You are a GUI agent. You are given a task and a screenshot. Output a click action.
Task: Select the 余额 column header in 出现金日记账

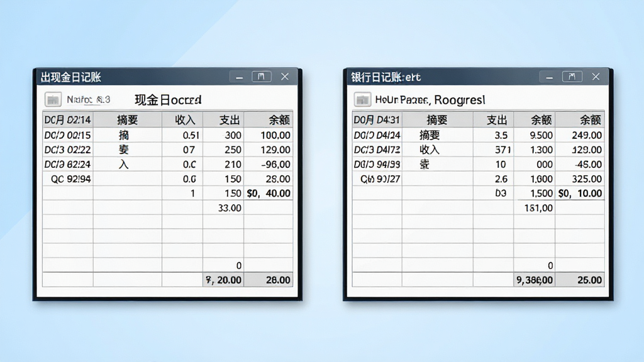[x=269, y=120]
